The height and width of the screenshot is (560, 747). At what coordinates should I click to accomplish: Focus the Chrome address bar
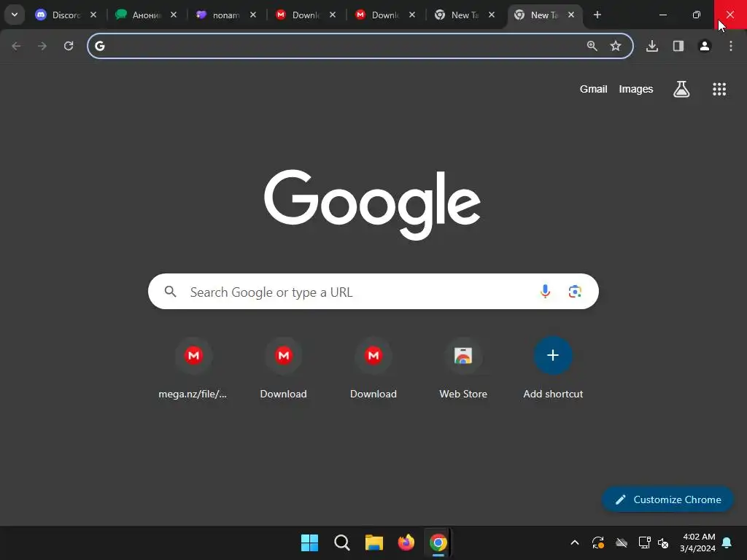coord(360,46)
